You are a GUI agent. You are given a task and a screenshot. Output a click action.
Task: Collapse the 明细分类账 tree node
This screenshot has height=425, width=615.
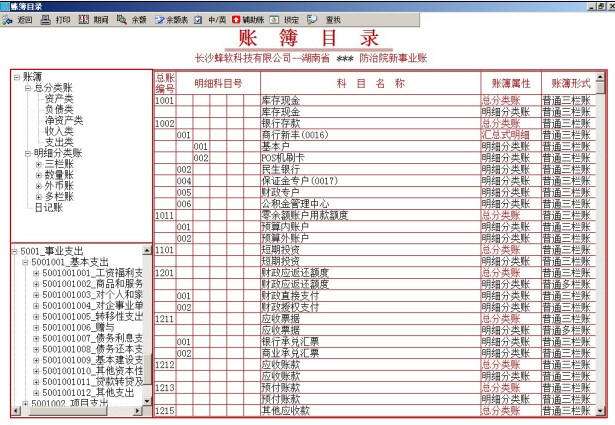point(27,153)
